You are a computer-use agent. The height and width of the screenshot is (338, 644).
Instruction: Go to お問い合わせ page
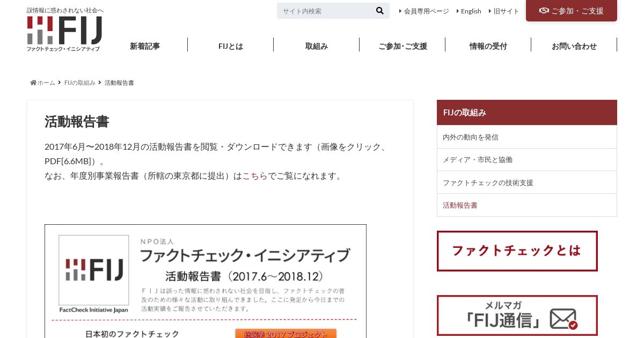click(x=574, y=46)
